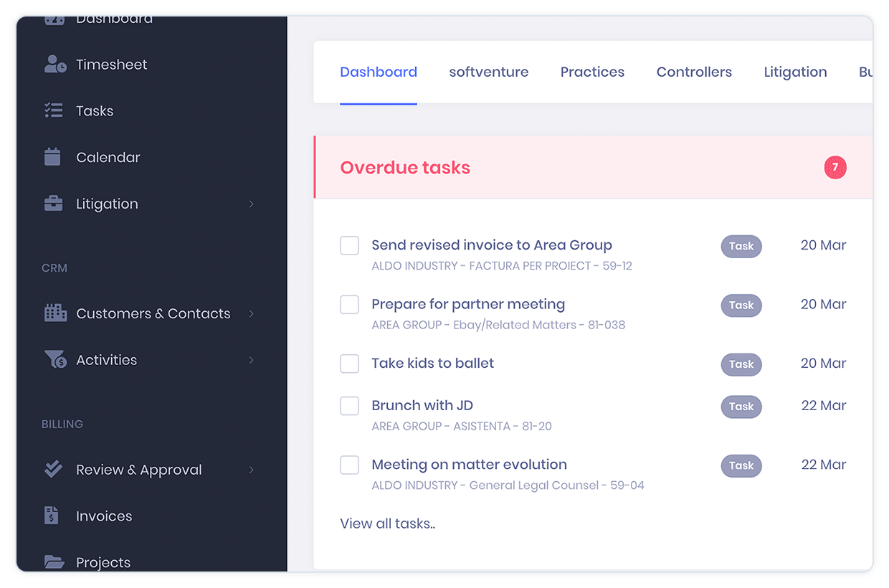Open the Meeting on matter evolution task
This screenshot has height=588, width=889.
click(469, 465)
